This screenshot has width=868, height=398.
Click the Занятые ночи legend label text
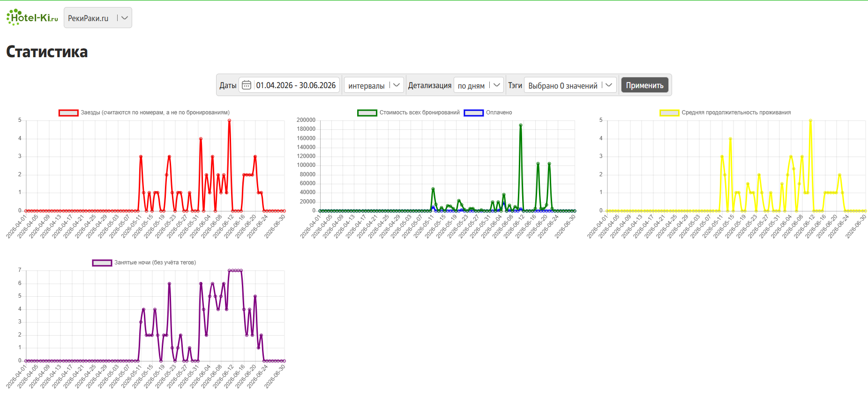pyautogui.click(x=155, y=263)
